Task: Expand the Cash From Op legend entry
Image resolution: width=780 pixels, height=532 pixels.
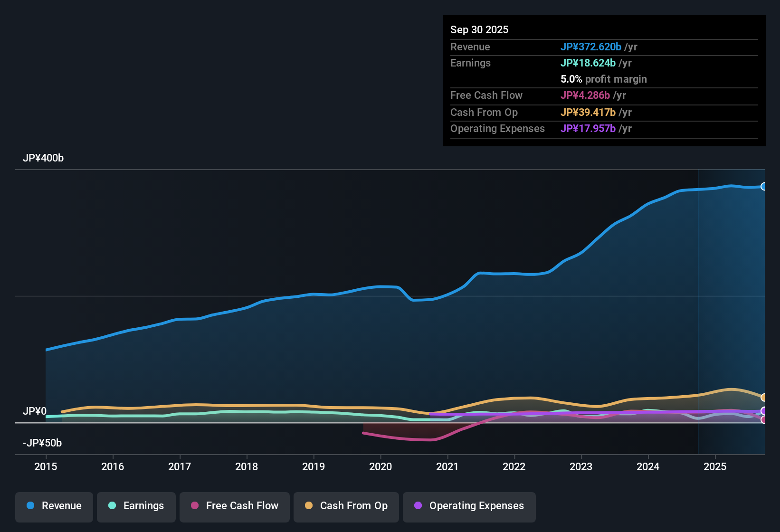Action: 346,506
